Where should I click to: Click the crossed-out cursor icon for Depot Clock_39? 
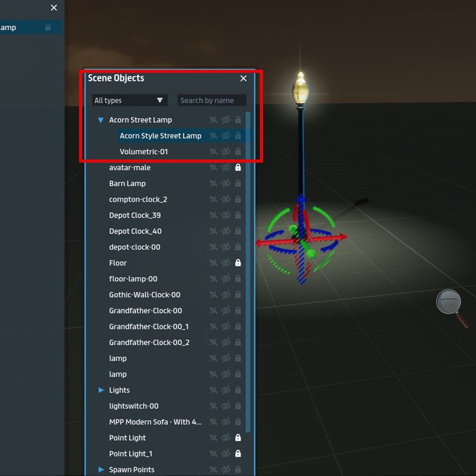(213, 215)
